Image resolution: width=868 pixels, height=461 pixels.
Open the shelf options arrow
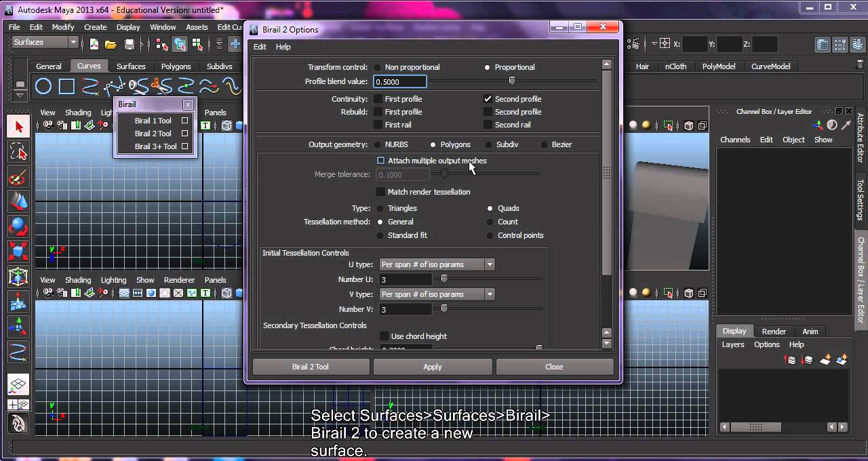coord(20,96)
